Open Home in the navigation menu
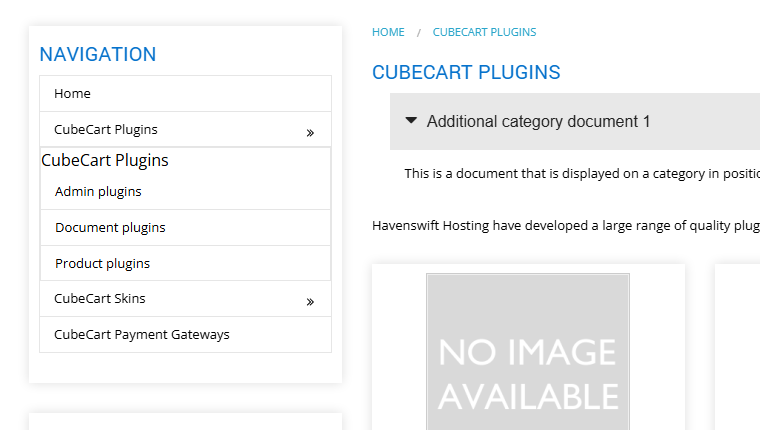 (x=186, y=94)
